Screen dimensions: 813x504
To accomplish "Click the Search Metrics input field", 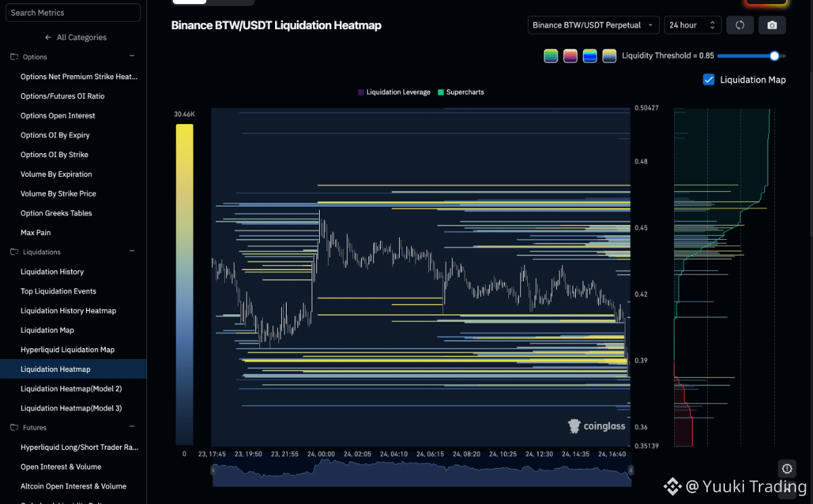I will click(73, 13).
